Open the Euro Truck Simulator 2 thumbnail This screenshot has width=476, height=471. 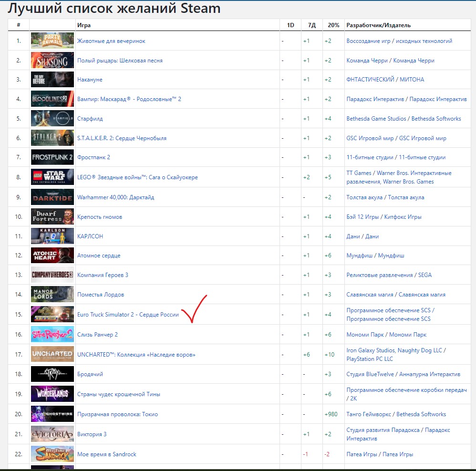[x=52, y=314]
